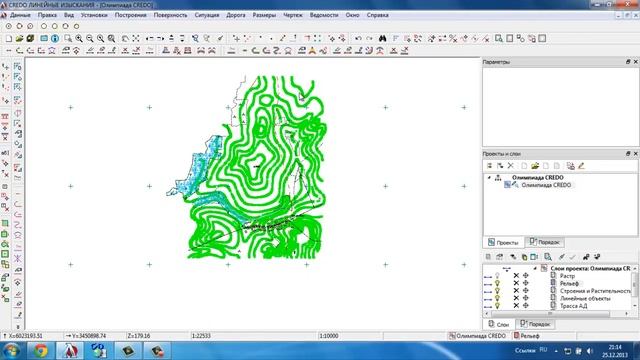Click the system clock showing 25.12.2013
Image resolution: width=640 pixels, height=360 pixels.
click(615, 351)
